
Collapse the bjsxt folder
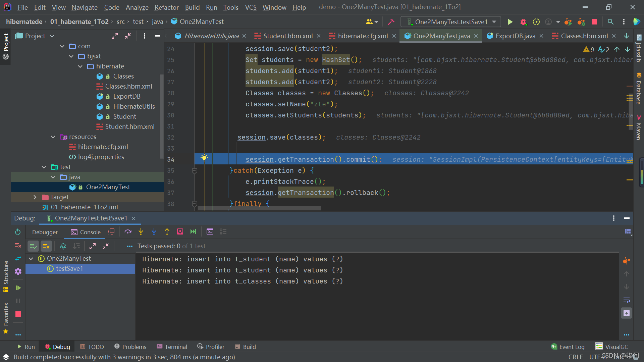click(x=71, y=56)
